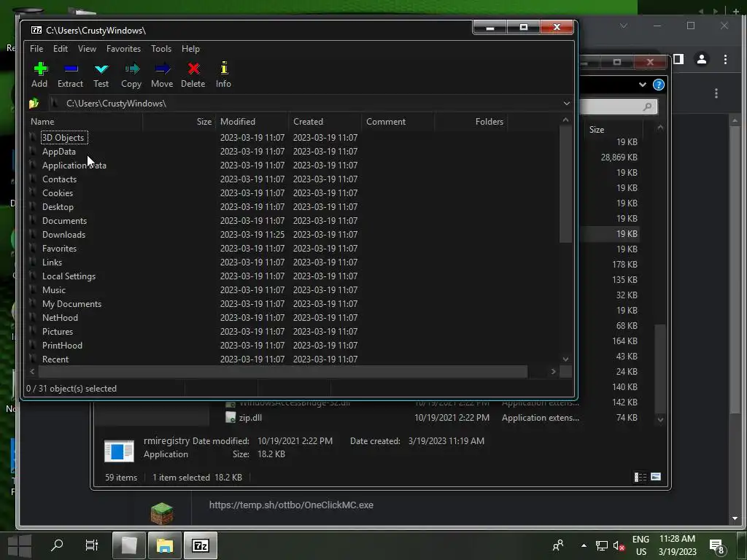Image resolution: width=747 pixels, height=560 pixels.
Task: Open the People icon in the tray
Action: (x=558, y=545)
